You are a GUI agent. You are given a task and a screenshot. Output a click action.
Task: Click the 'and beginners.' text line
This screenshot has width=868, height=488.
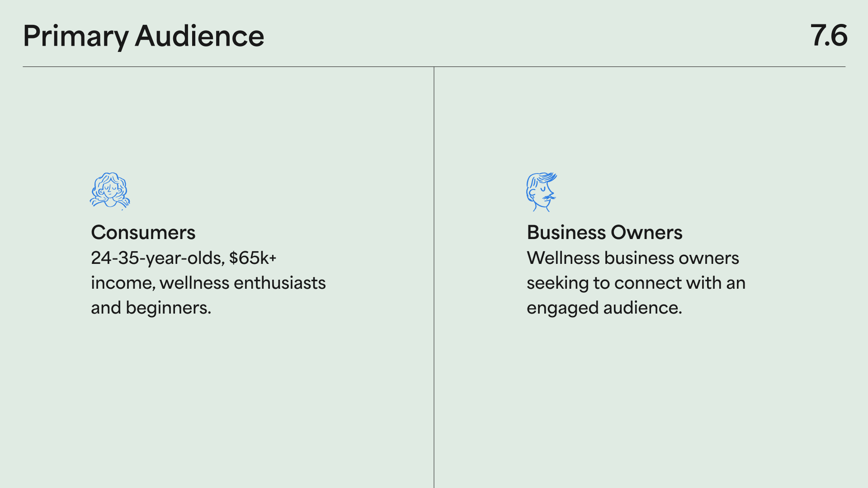coord(151,308)
